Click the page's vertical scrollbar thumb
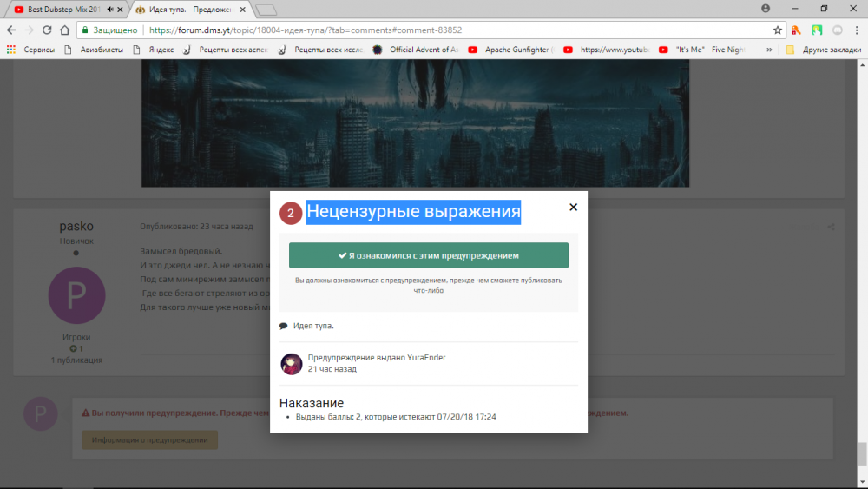The height and width of the screenshot is (489, 868). tap(861, 453)
